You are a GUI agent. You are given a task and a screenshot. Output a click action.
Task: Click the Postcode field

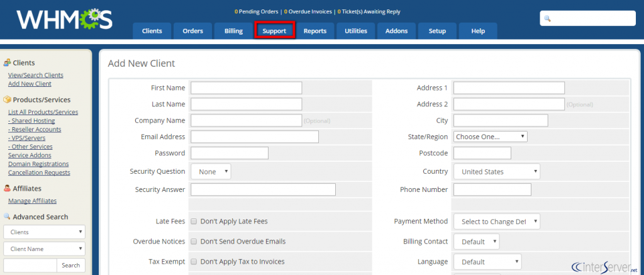pyautogui.click(x=482, y=153)
